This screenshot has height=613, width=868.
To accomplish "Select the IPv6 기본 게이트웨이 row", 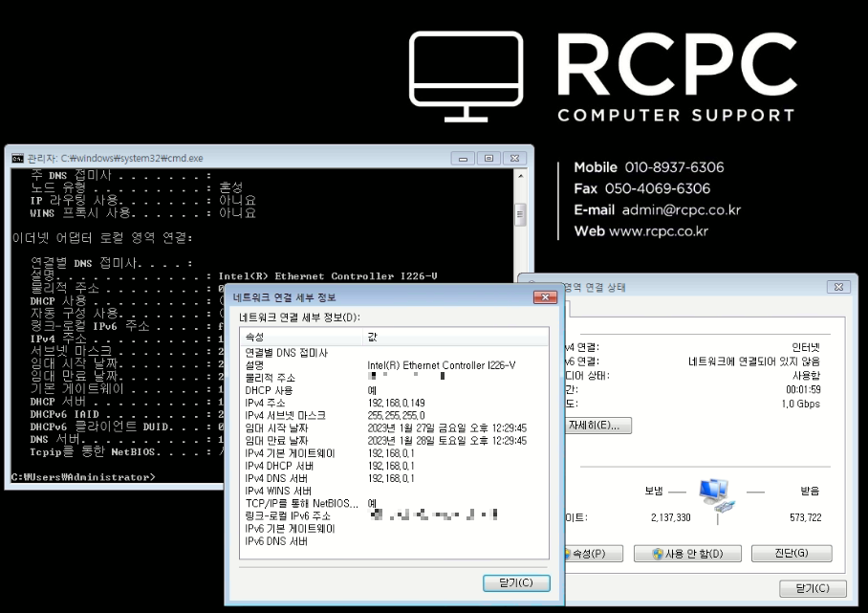I will (x=394, y=528).
